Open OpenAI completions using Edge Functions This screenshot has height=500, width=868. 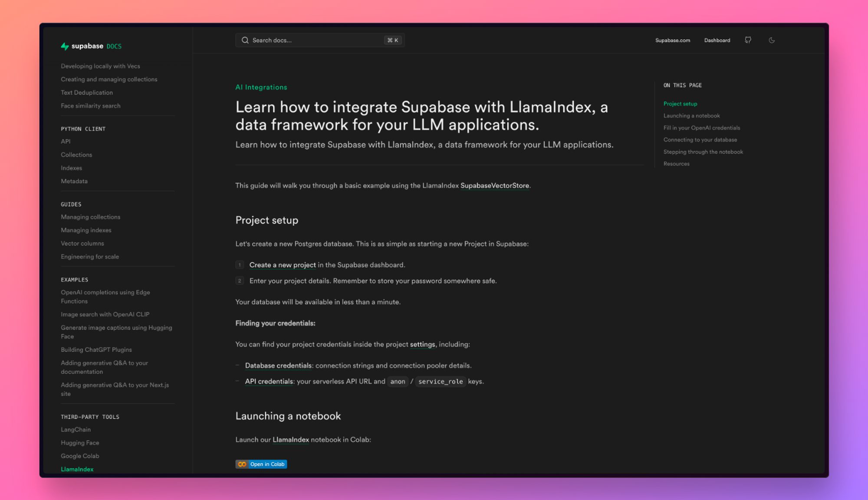pos(105,297)
